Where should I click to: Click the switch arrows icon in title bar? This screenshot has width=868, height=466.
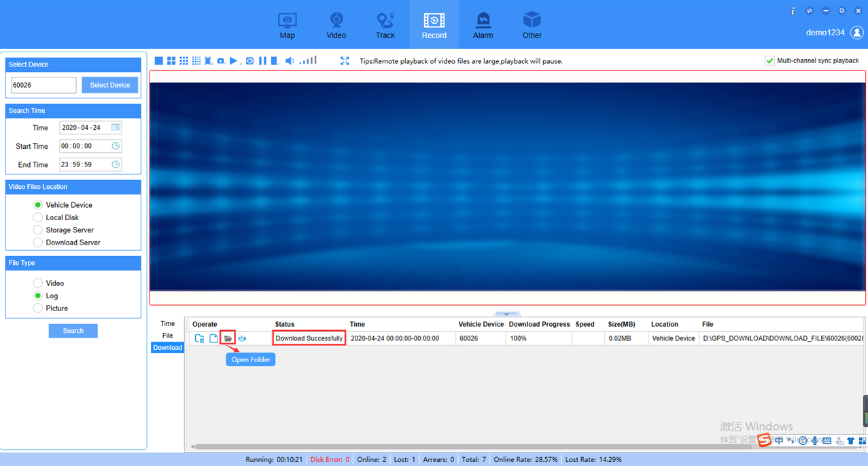[x=810, y=11]
